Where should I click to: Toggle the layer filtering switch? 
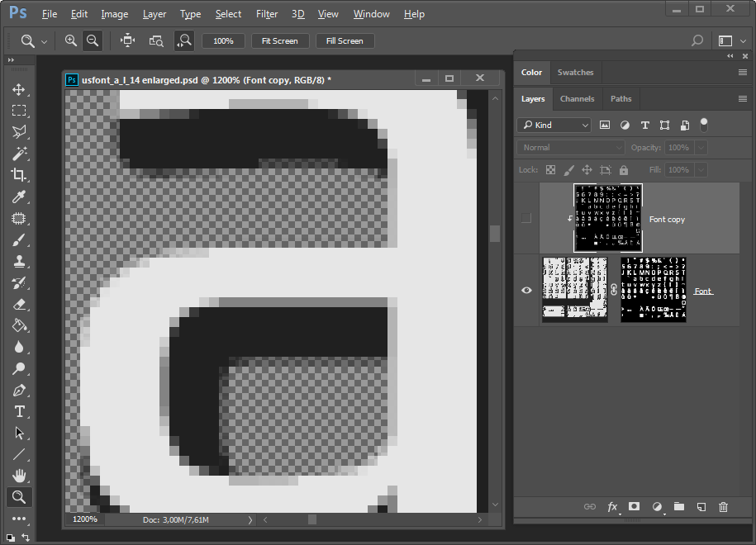(704, 125)
